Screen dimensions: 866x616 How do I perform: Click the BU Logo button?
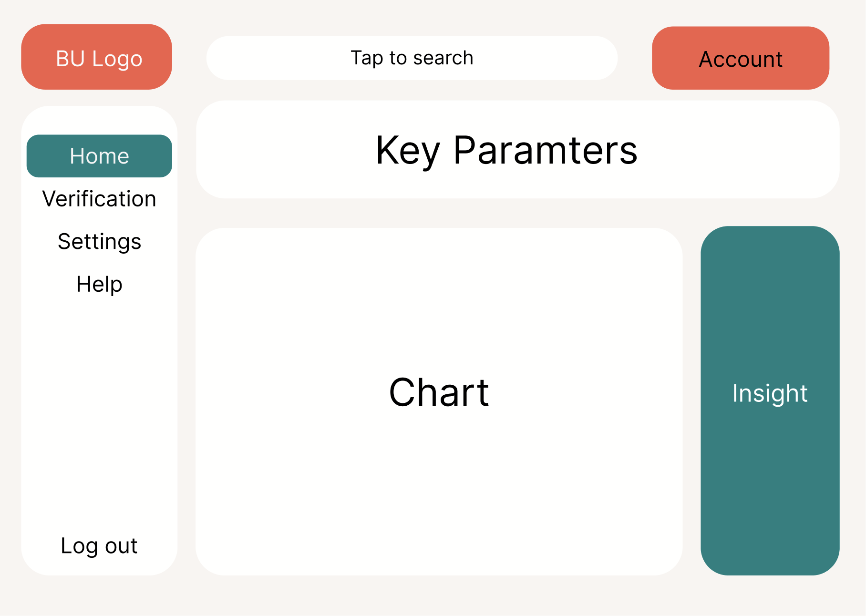coord(97,57)
